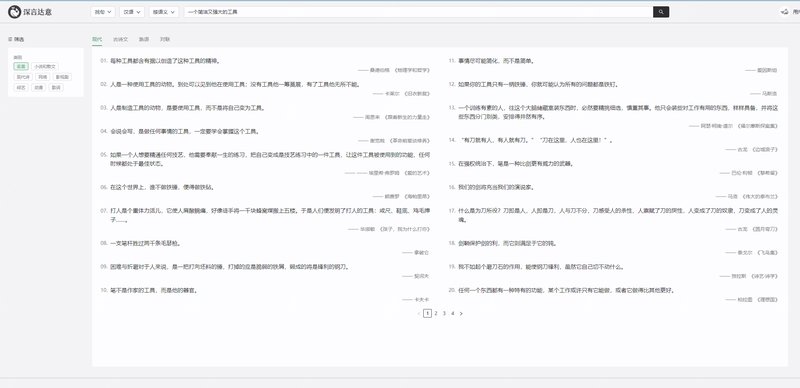Viewport: 800px width, 388px height.
Task: Toggle the 小说和散文 filter tag
Action: (x=45, y=66)
